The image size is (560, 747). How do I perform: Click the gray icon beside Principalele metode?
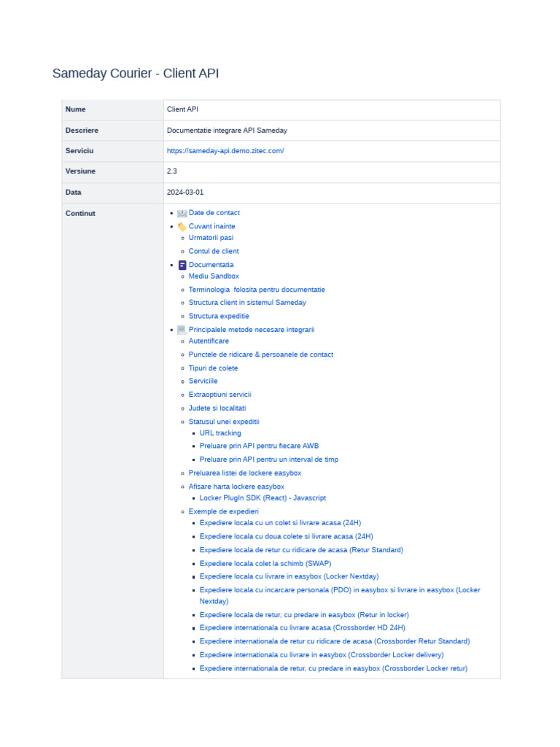(x=182, y=330)
